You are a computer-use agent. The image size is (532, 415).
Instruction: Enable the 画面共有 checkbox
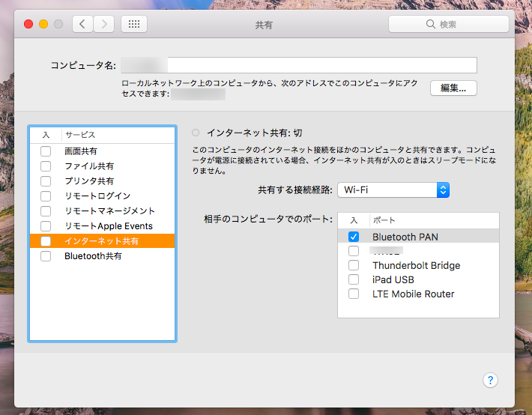click(46, 151)
